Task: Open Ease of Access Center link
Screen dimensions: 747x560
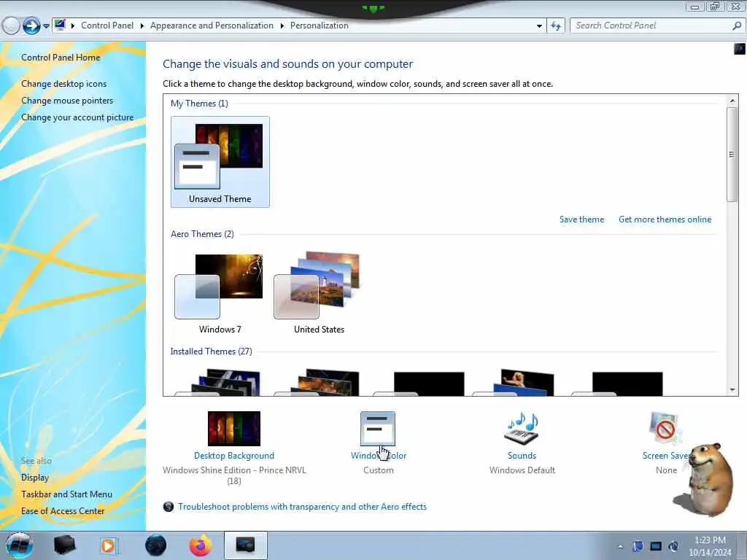Action: click(63, 511)
